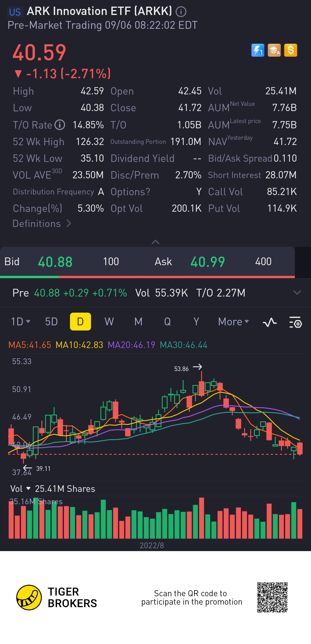Select the D daily chart tab
The height and width of the screenshot is (644, 311).
pyautogui.click(x=80, y=322)
